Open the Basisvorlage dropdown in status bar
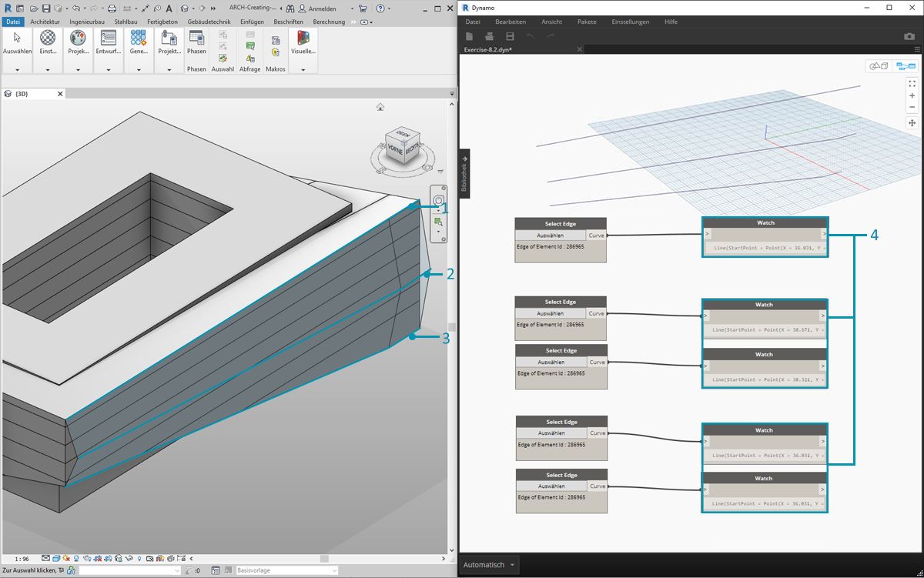 tap(287, 570)
